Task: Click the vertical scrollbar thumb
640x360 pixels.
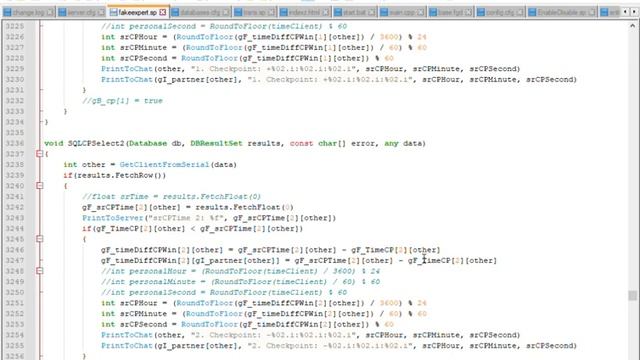Action: pyautogui.click(x=632, y=296)
